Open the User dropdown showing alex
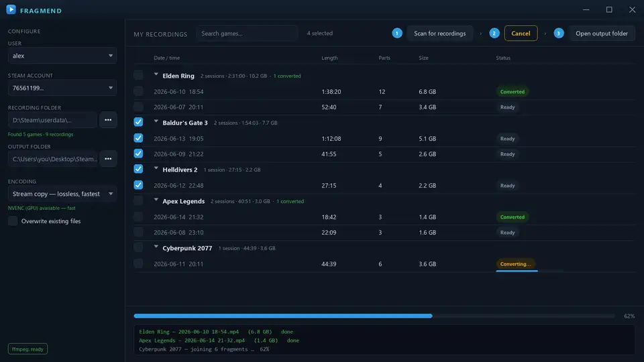This screenshot has width=644, height=362. point(62,56)
